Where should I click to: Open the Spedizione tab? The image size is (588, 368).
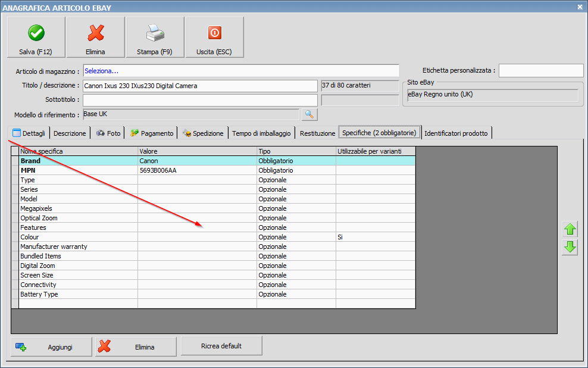click(202, 133)
